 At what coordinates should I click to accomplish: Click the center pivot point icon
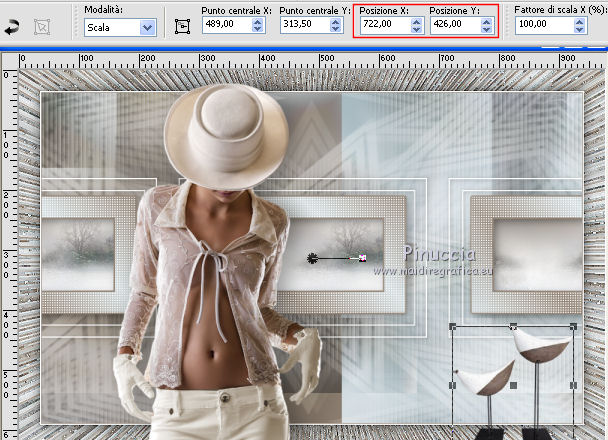(182, 26)
